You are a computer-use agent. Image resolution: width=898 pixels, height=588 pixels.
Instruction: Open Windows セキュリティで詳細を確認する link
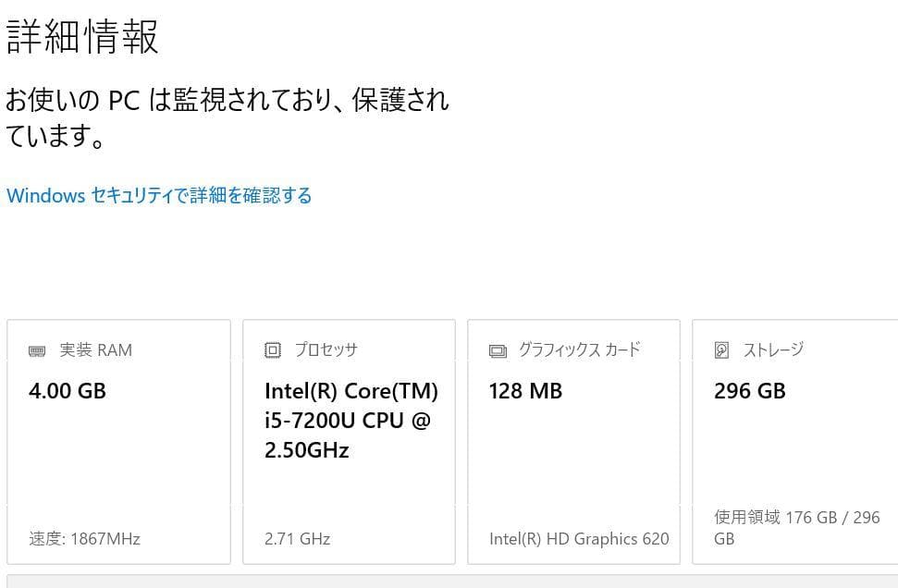(x=159, y=195)
